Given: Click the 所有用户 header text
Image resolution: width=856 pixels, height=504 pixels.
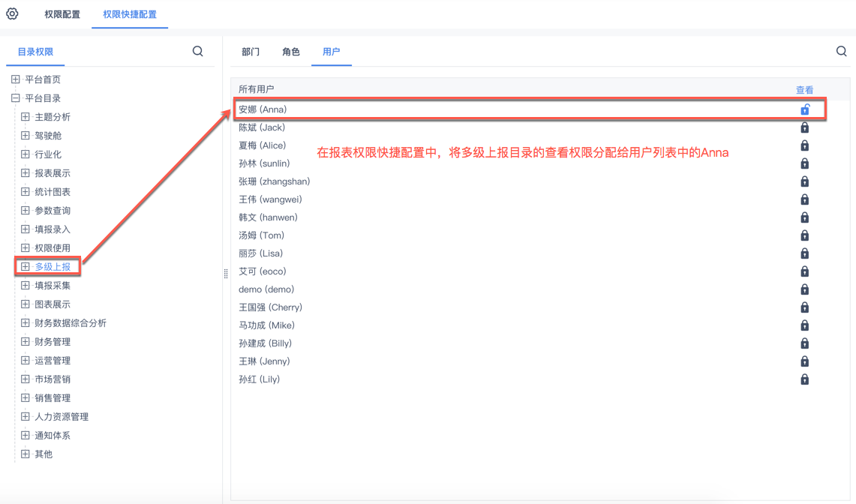Looking at the screenshot, I should [x=256, y=89].
